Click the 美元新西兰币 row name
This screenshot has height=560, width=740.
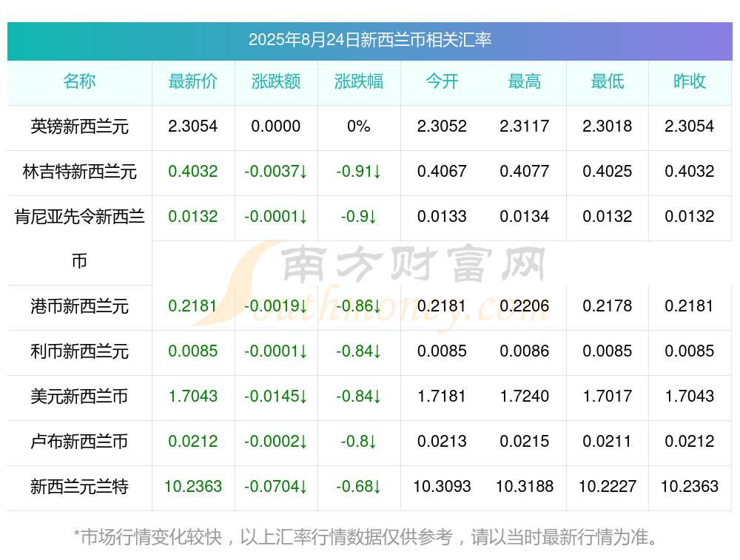tap(79, 397)
